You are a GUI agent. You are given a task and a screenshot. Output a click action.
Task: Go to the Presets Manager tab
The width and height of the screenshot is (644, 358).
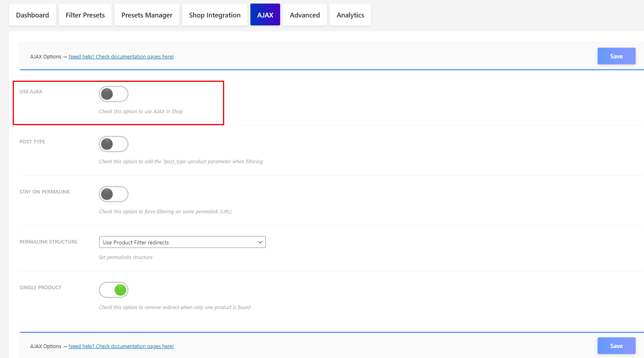click(x=147, y=15)
